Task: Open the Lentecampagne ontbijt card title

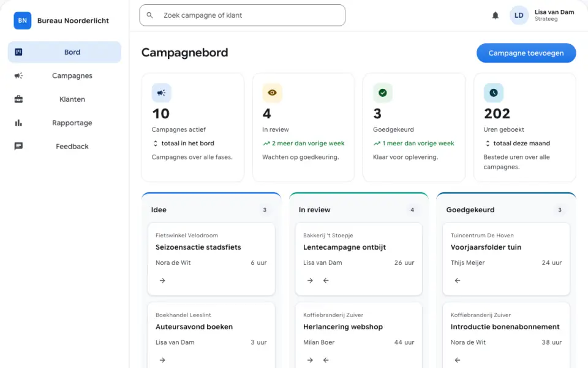Action: point(345,247)
